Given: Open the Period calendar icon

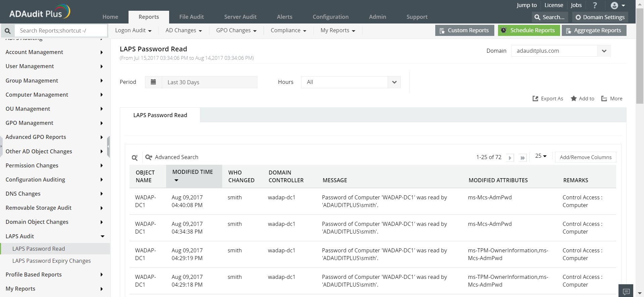Looking at the screenshot, I should [153, 82].
